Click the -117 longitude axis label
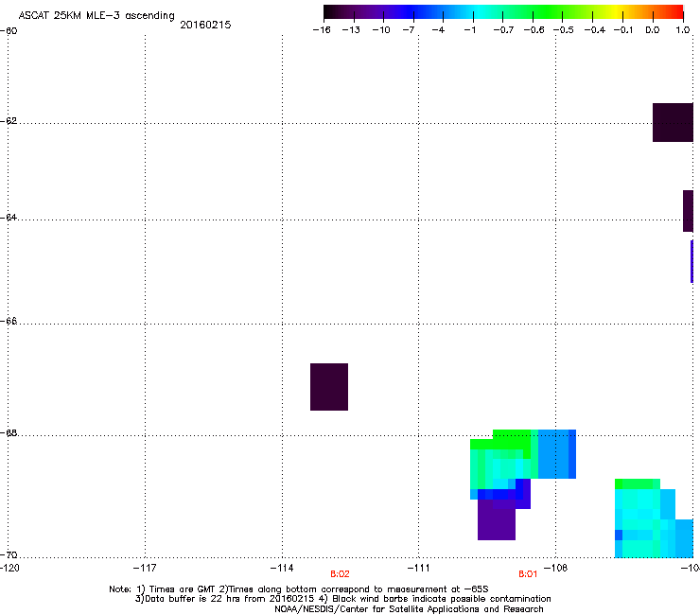Viewport: 700px width, 615px height. pos(145,568)
